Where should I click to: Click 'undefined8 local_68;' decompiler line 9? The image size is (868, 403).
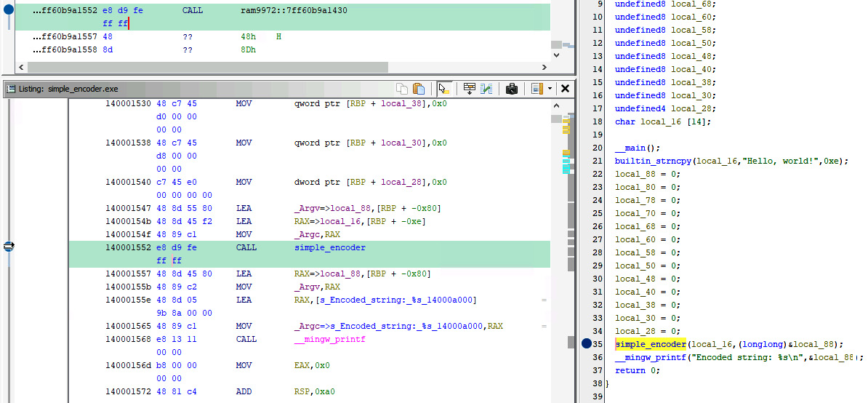click(666, 4)
